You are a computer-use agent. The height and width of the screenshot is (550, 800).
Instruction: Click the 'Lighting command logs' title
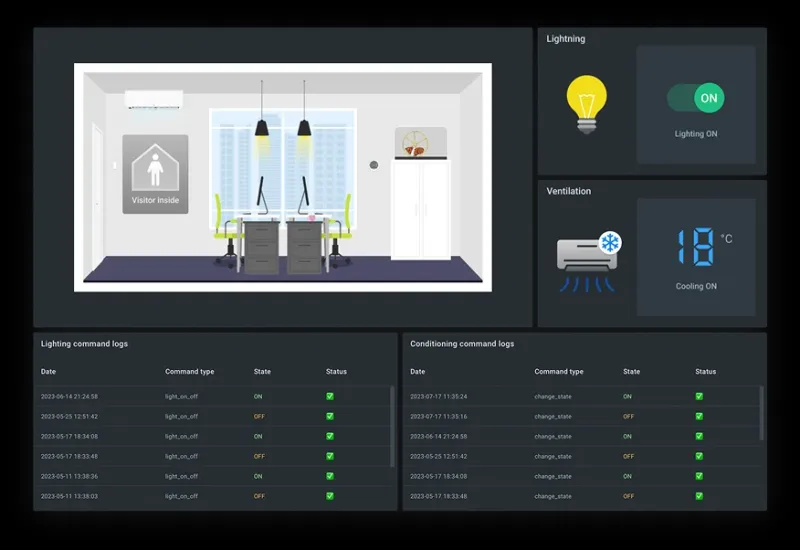tap(84, 344)
